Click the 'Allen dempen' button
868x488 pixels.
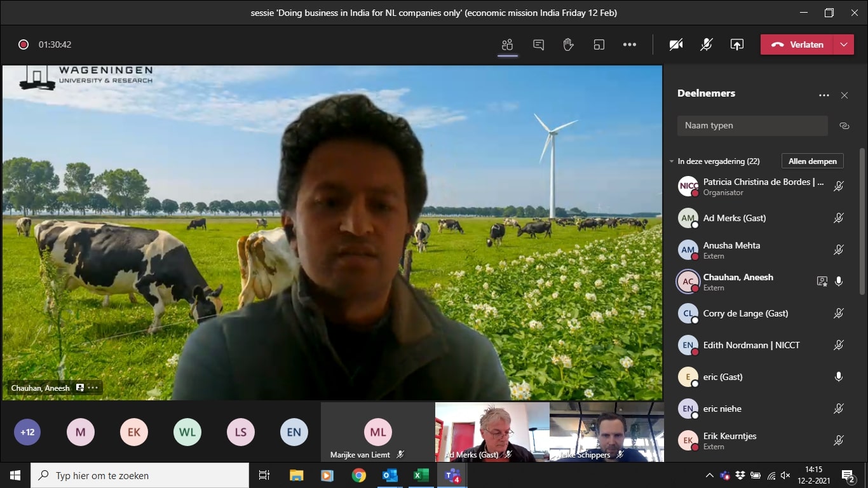812,161
